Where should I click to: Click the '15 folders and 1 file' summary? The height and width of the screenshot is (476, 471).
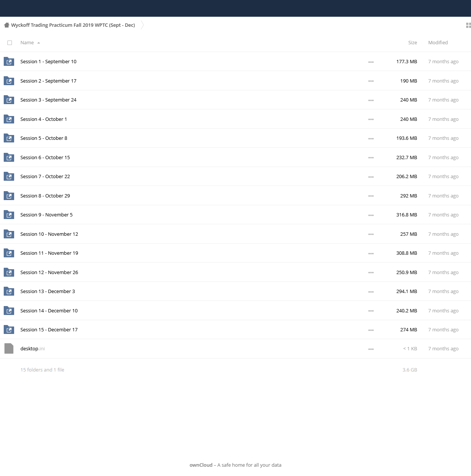(x=42, y=370)
